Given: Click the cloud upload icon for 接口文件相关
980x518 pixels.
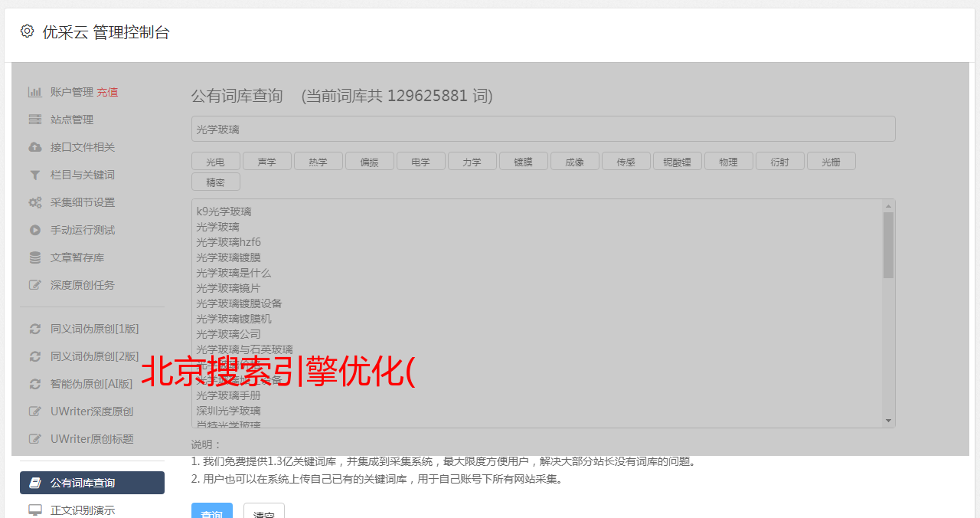Looking at the screenshot, I should click(x=35, y=147).
